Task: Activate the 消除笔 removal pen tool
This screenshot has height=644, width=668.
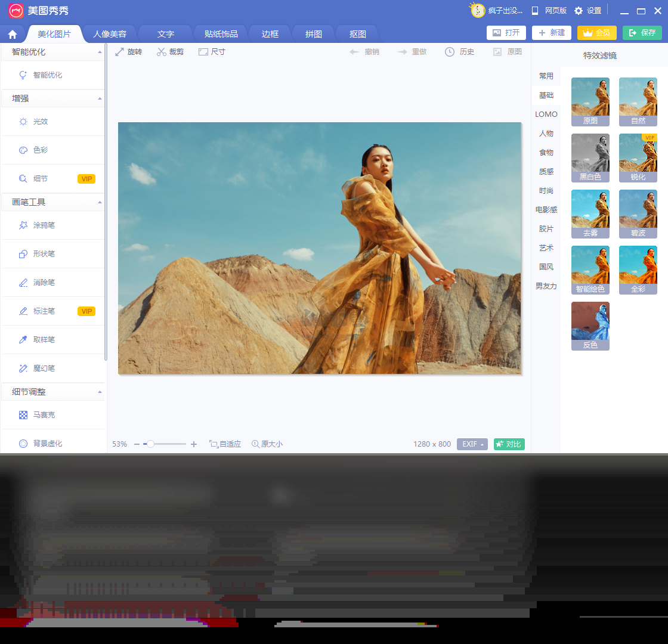Action: point(45,282)
